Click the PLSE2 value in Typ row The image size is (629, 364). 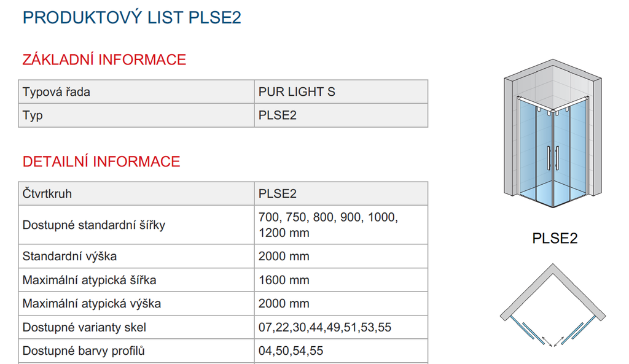(x=278, y=115)
